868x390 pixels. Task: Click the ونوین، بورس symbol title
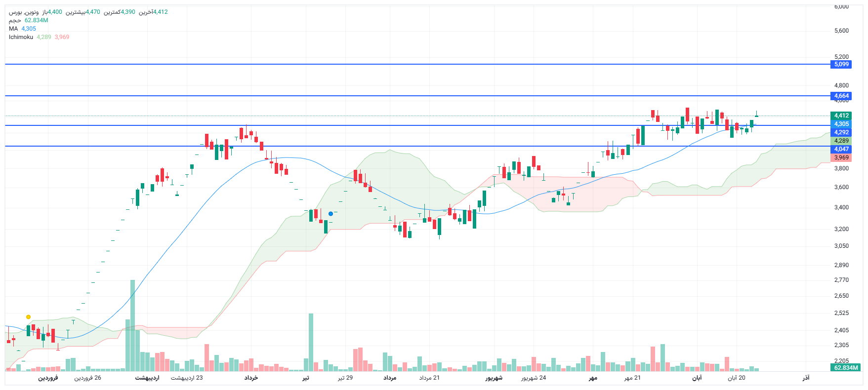tap(24, 12)
